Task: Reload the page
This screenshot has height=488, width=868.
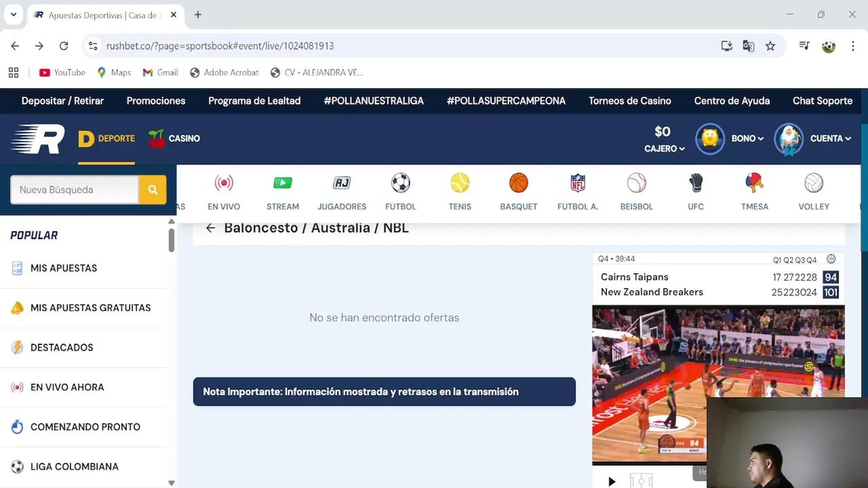Action: point(64,46)
